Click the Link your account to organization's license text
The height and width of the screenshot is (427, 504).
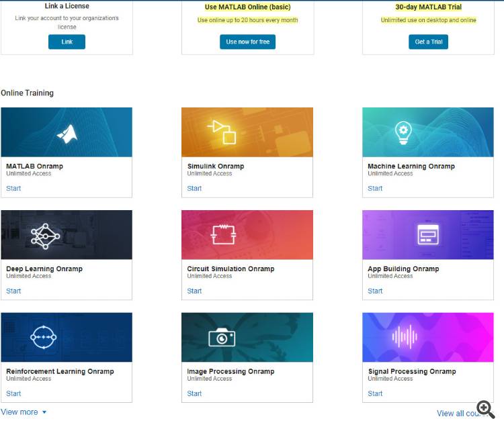tap(67, 22)
